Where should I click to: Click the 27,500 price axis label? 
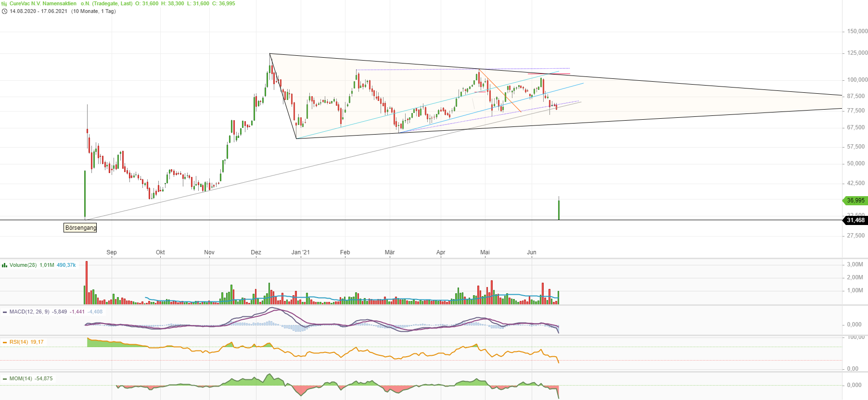[x=856, y=236]
